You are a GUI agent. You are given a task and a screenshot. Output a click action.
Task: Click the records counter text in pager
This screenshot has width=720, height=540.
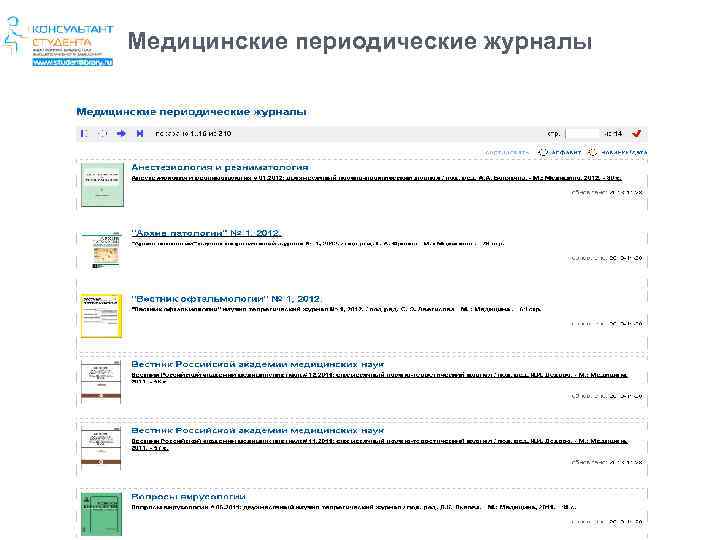pos(193,134)
